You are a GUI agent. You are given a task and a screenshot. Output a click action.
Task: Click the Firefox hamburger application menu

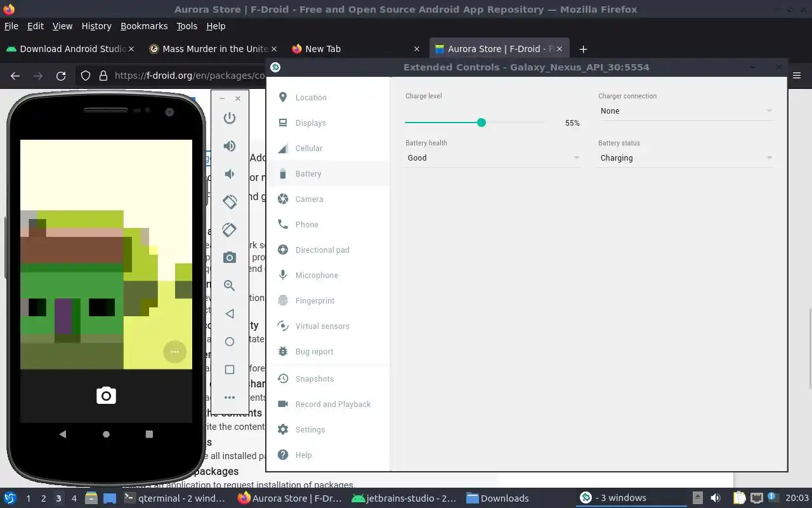[797, 76]
